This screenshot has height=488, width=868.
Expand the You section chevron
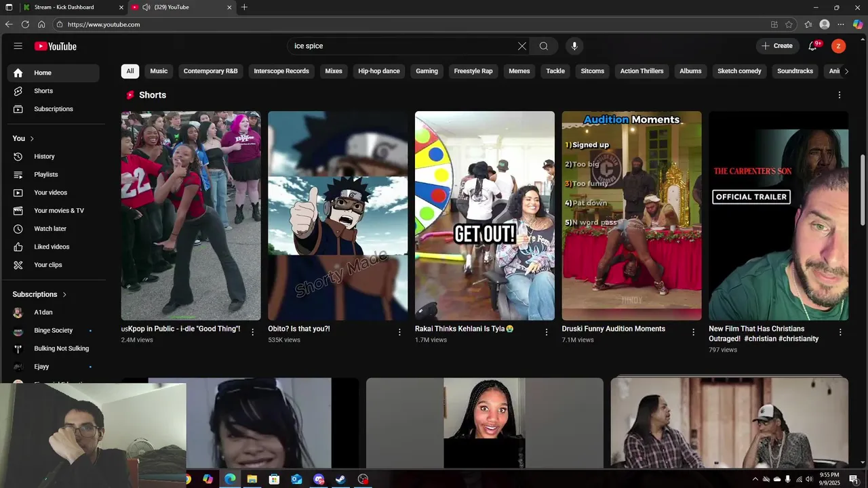[32, 138]
